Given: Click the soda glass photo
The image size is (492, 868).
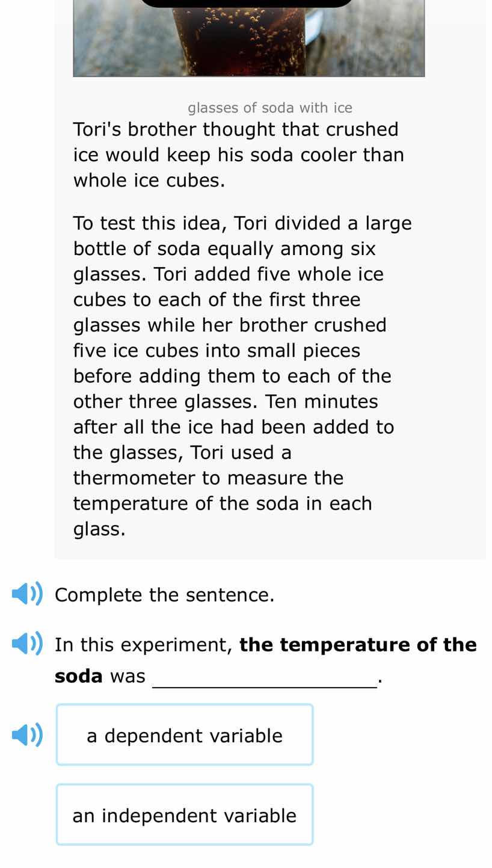Looking at the screenshot, I should click(249, 38).
